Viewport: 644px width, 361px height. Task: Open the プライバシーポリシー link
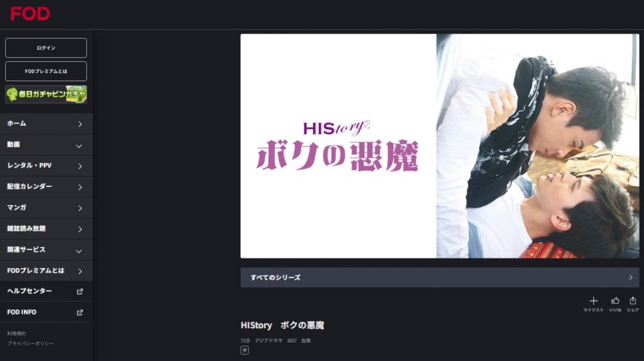30,344
